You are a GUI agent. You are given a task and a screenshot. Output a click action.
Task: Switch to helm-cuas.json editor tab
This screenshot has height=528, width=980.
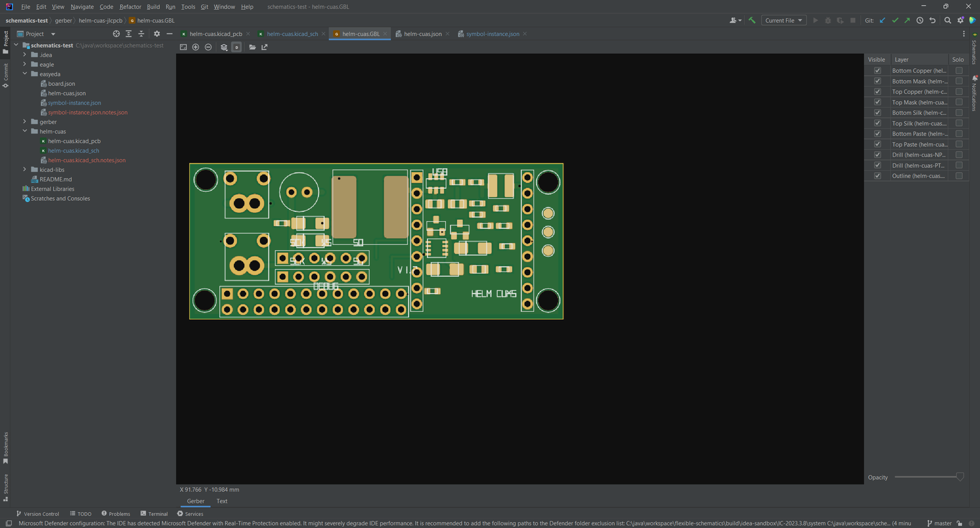click(x=423, y=34)
